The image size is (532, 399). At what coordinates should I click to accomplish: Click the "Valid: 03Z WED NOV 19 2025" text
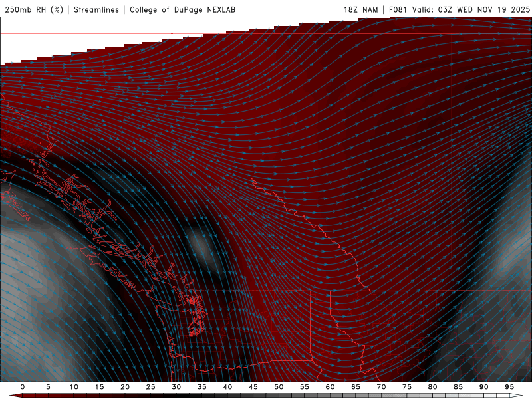(x=471, y=9)
